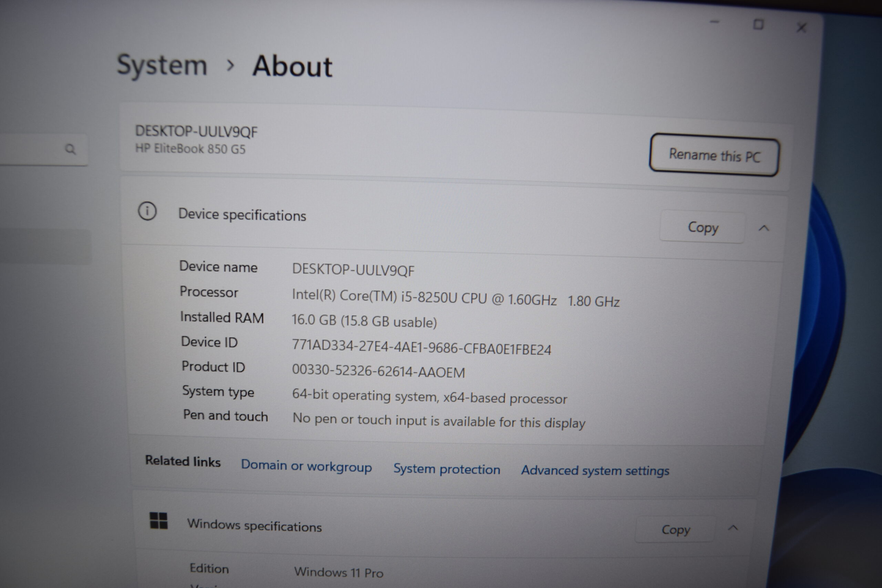The image size is (882, 588).
Task: Click the About page title
Action: (x=292, y=66)
